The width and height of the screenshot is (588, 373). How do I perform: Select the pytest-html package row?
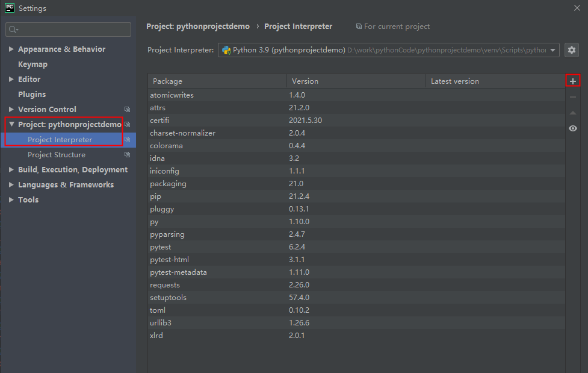pos(356,260)
